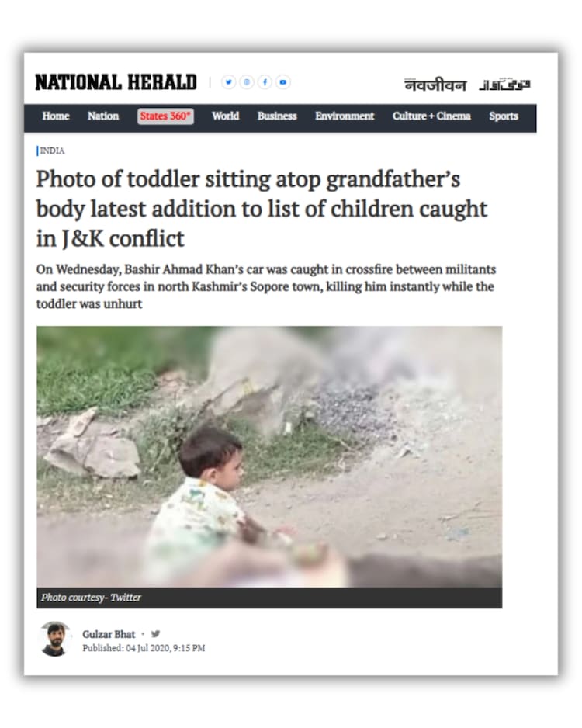
Task: Click the National Herald logo
Action: coord(116,82)
